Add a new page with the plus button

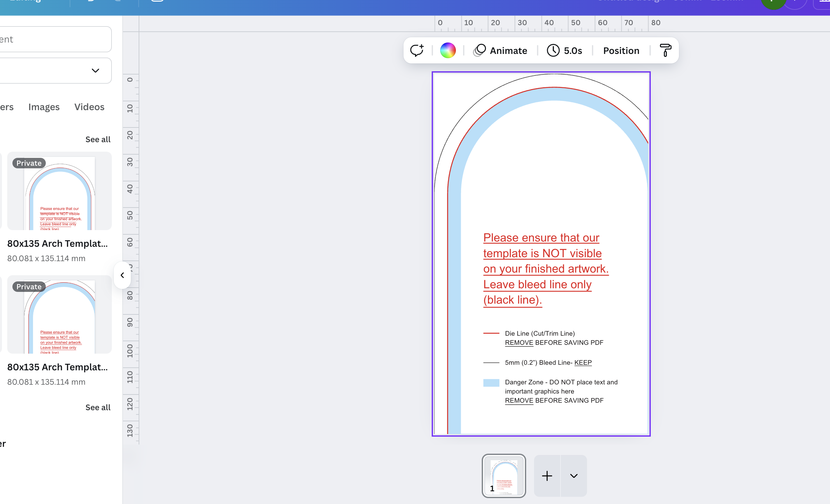coord(547,476)
